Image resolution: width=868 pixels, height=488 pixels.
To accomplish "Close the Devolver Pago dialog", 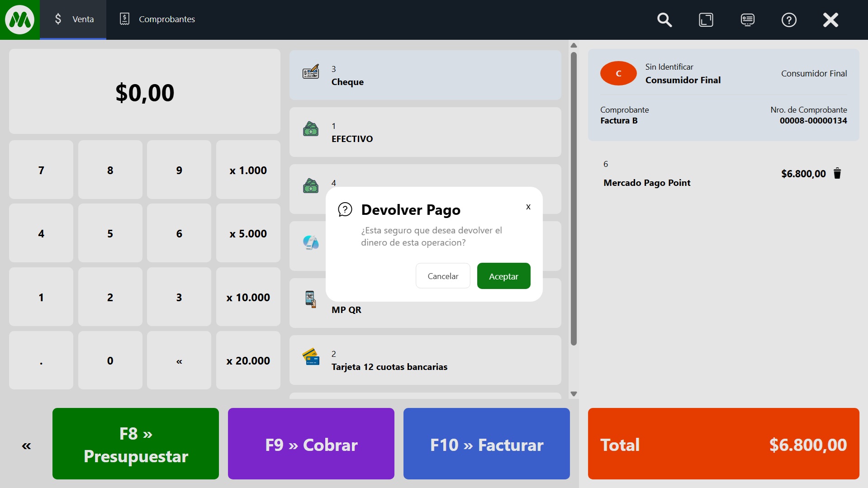I will (x=528, y=207).
